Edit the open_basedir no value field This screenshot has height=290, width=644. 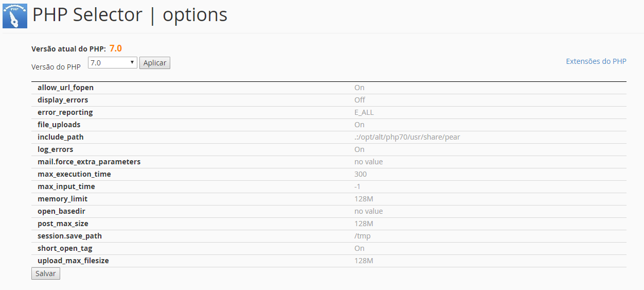pos(368,211)
